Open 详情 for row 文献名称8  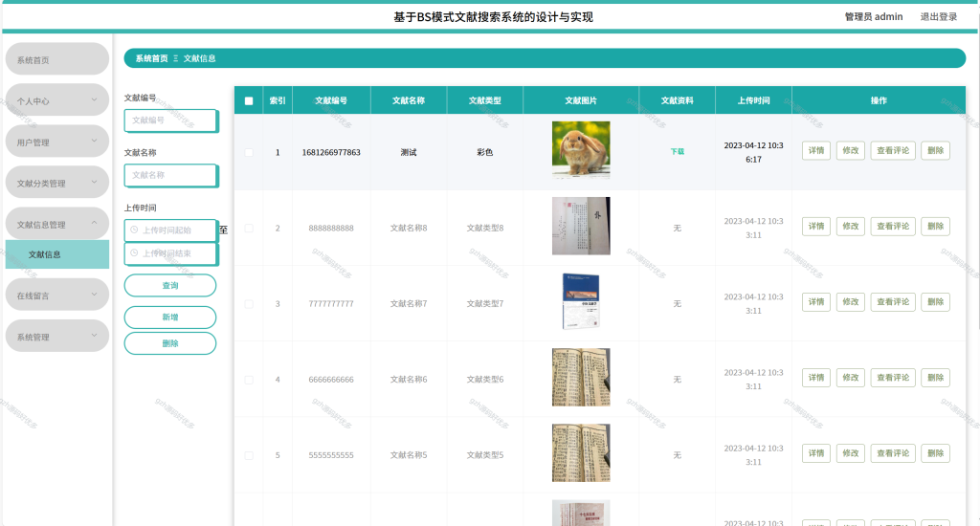(816, 226)
